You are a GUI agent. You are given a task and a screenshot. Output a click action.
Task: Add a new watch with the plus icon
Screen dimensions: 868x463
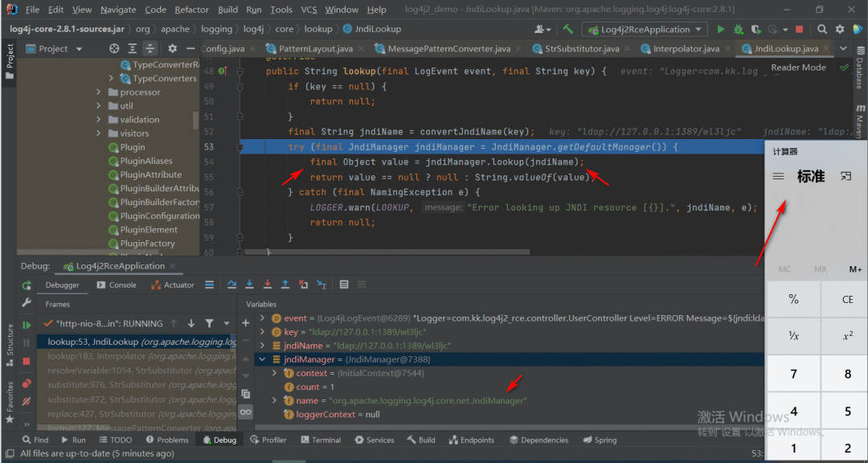(247, 322)
